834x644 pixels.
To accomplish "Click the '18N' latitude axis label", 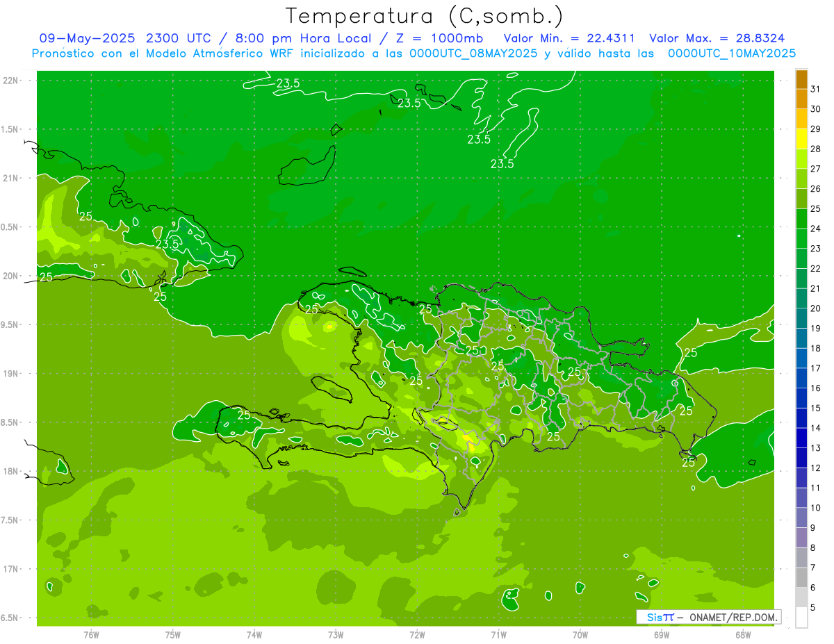I will pos(11,471).
